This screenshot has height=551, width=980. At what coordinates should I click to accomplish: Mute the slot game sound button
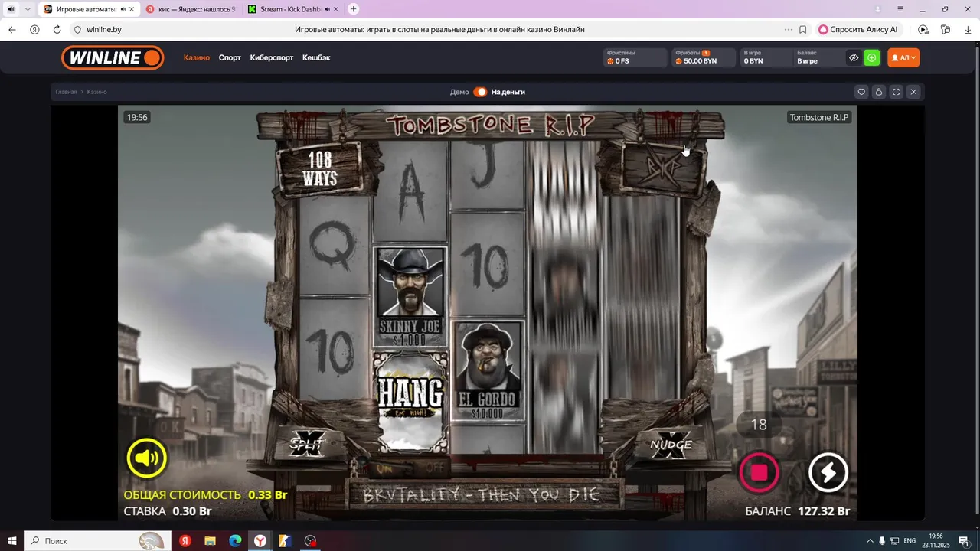(146, 458)
